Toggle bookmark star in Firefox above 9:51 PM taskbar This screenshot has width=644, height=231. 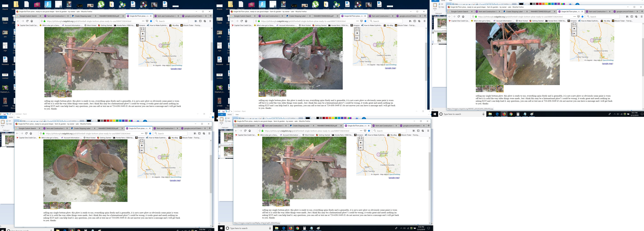[x=582, y=17]
